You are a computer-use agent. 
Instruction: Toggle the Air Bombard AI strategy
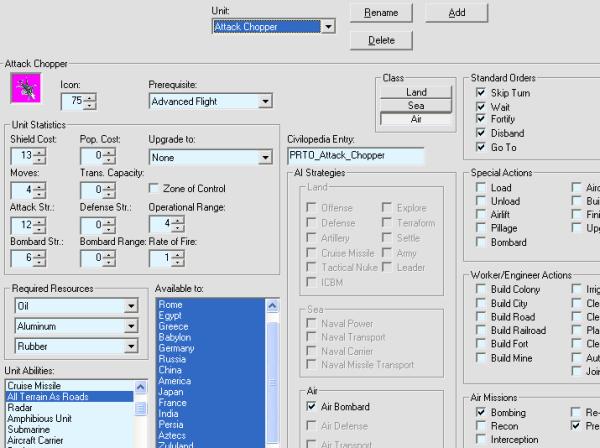point(312,407)
